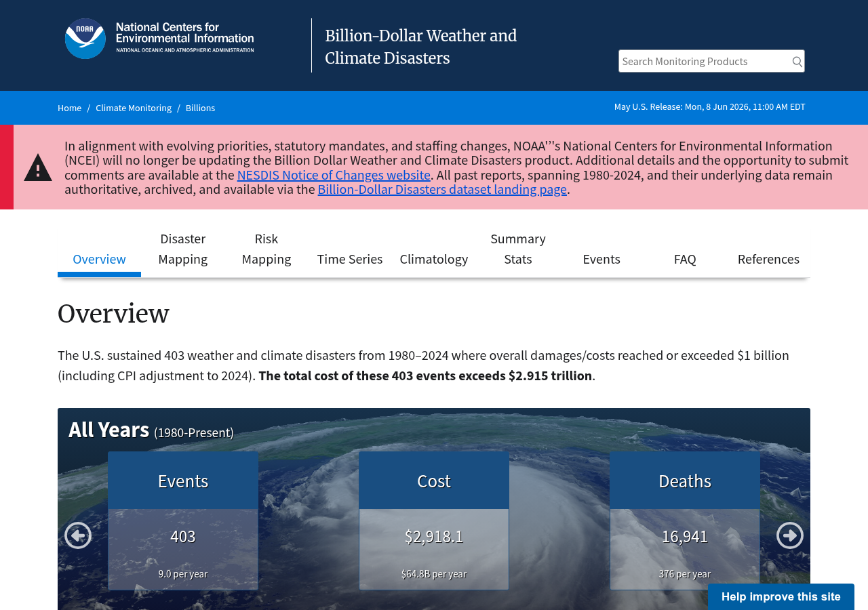The image size is (868, 610).
Task: Advance carousel with right arrow icon
Action: click(790, 535)
